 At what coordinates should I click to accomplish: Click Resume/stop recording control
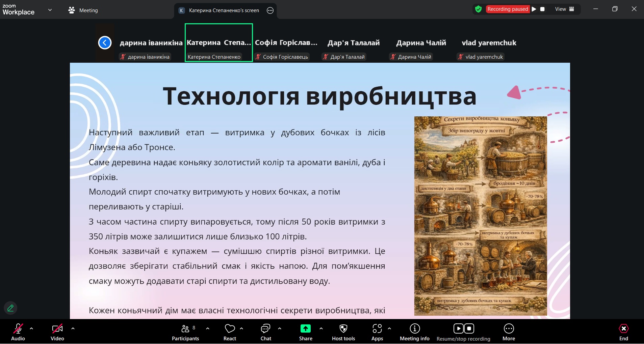pos(463,332)
